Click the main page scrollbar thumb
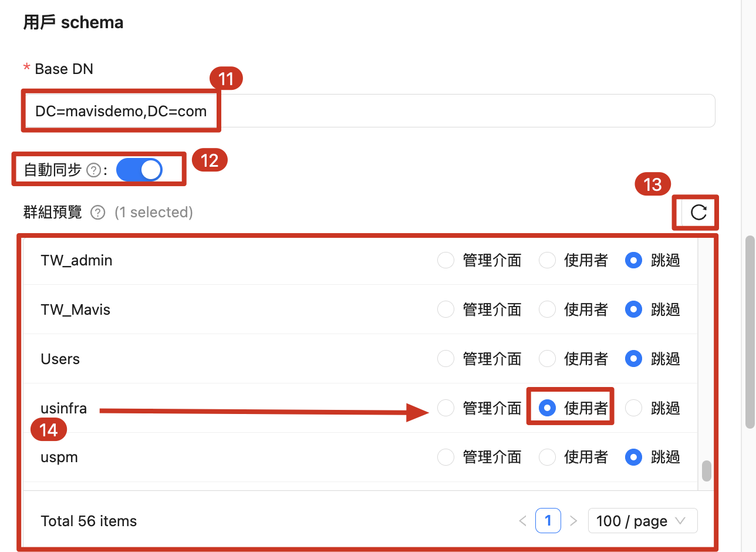The image size is (756, 552). coord(750,332)
